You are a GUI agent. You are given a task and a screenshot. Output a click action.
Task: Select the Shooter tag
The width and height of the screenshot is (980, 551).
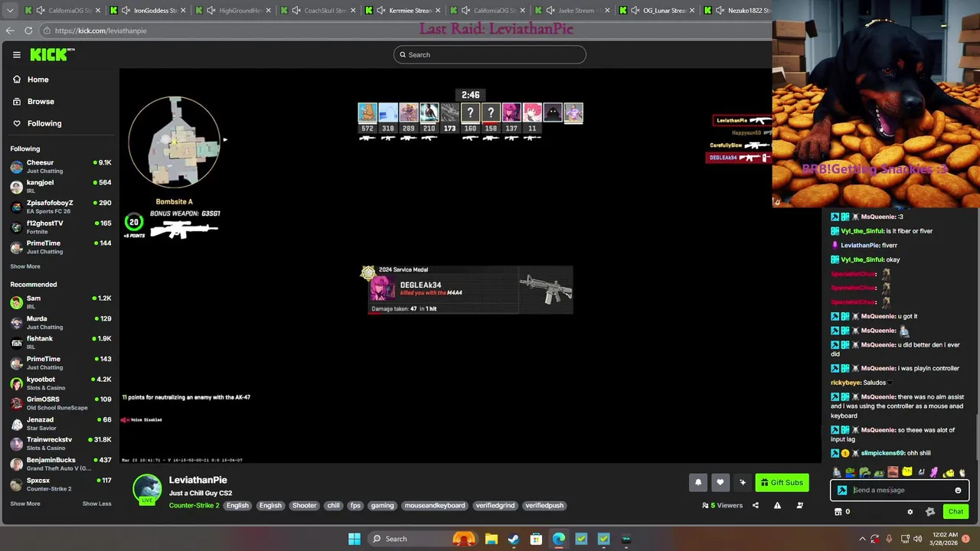click(304, 505)
